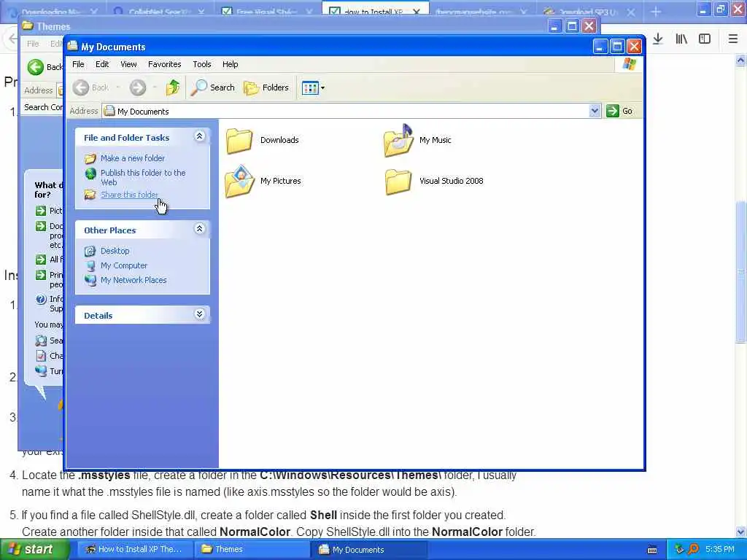Click Make a new folder link
747x560 pixels.
[133, 158]
